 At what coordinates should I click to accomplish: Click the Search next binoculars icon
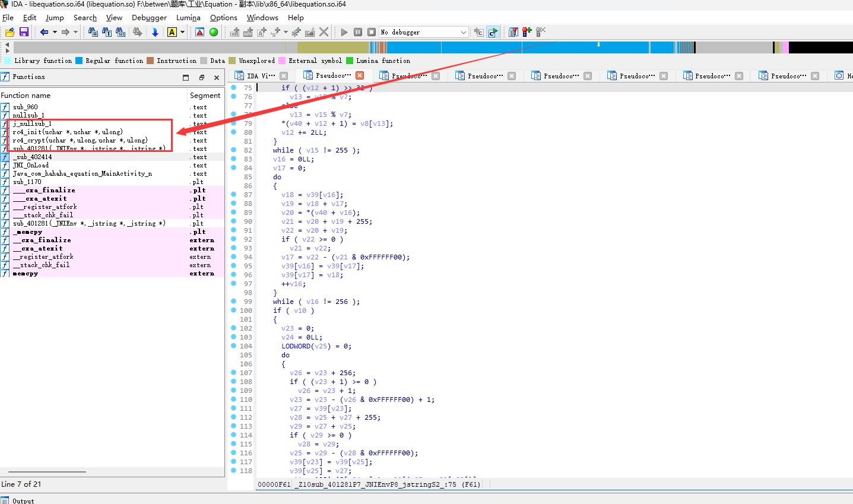tap(137, 32)
